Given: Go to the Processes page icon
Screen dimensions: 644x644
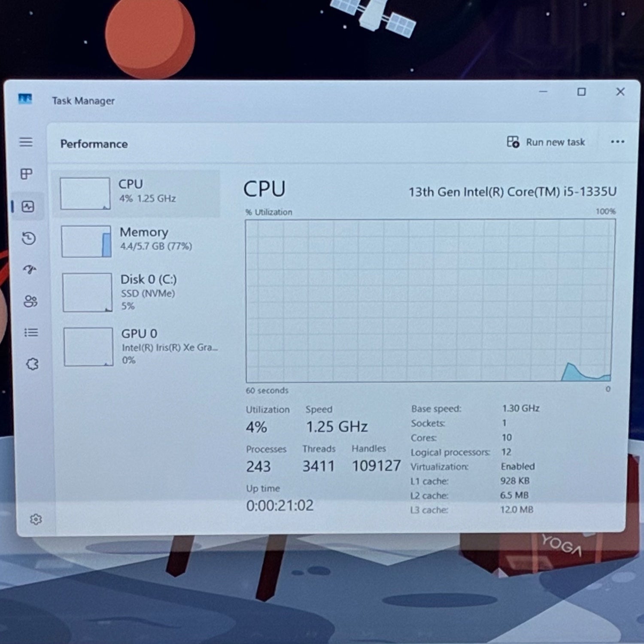Looking at the screenshot, I should [x=27, y=174].
